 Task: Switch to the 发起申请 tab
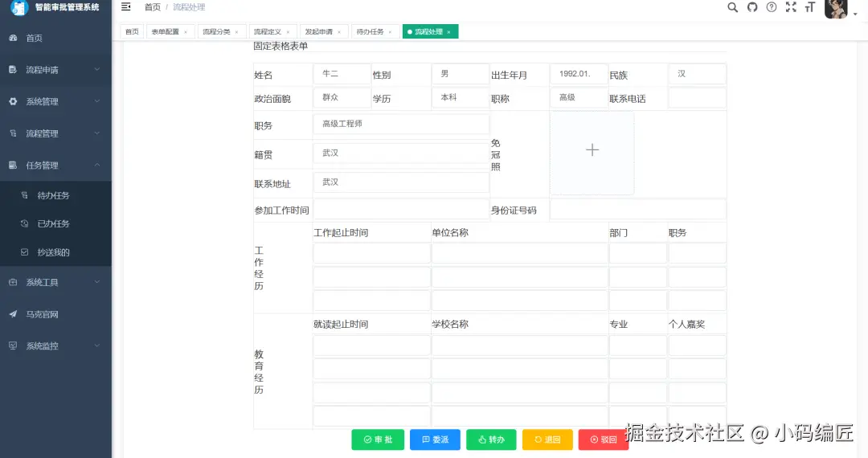[323, 31]
